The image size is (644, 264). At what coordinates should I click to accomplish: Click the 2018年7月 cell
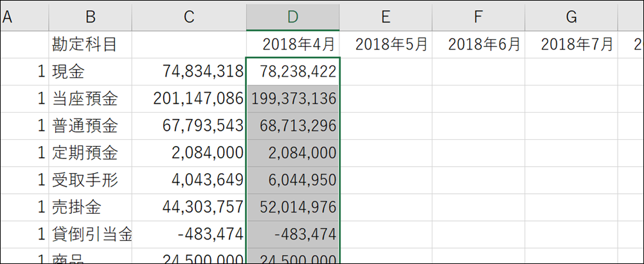click(x=571, y=44)
